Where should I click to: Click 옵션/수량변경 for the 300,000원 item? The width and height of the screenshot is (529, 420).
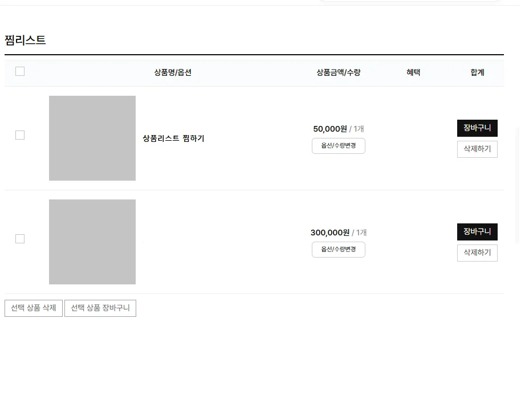pos(339,250)
